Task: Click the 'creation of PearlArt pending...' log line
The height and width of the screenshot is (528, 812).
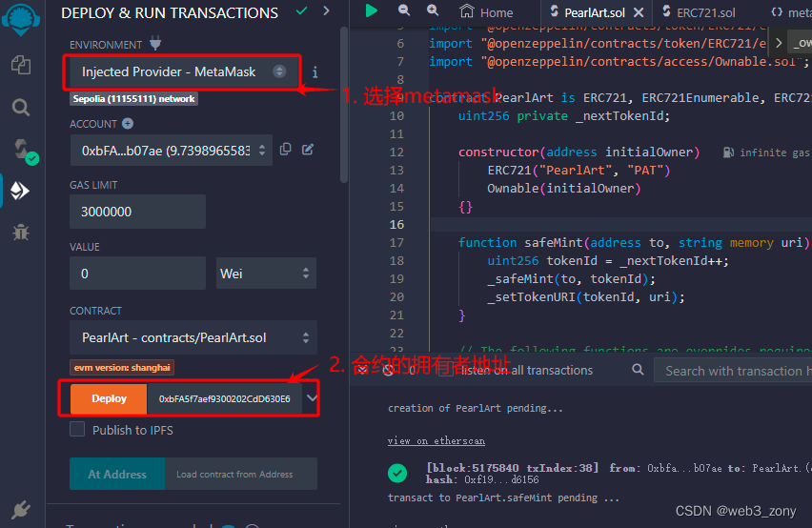Action: [475, 409]
